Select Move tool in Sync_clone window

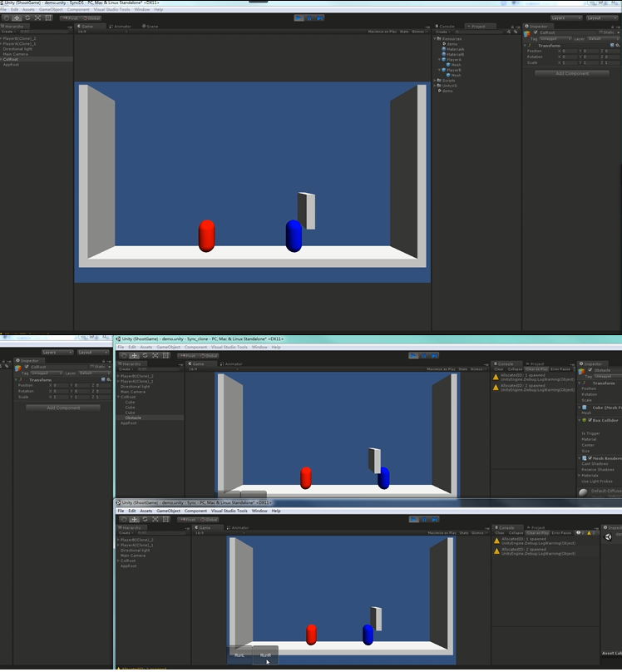tap(135, 356)
